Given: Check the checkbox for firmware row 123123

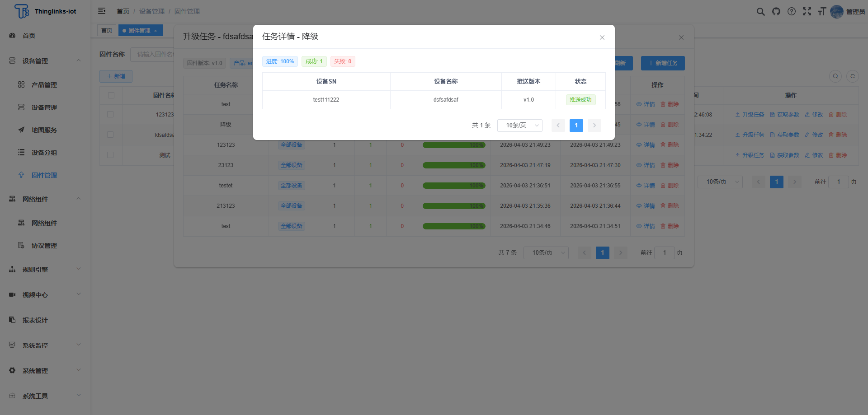Looking at the screenshot, I should tap(110, 115).
